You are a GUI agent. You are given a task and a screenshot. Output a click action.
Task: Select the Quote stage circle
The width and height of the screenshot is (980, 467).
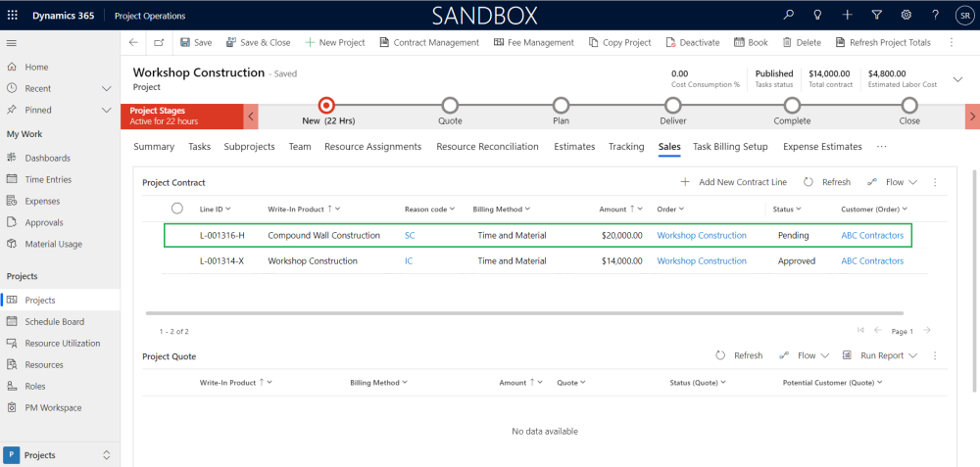[450, 105]
